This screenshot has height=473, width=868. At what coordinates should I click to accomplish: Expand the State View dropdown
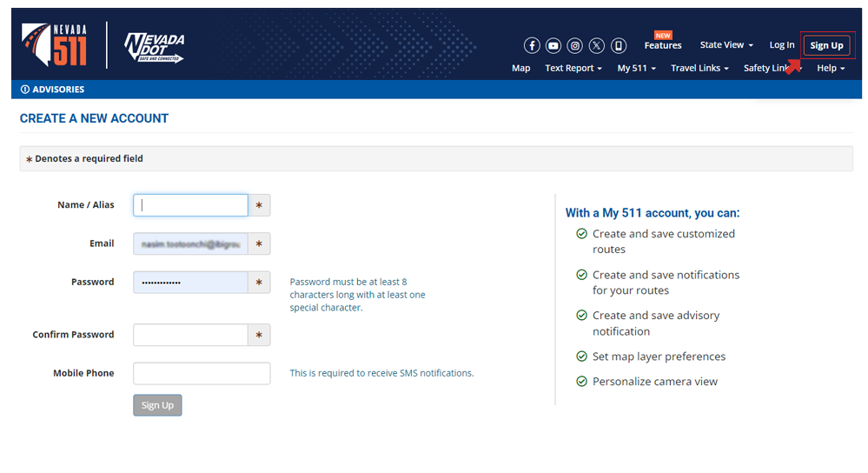click(x=726, y=45)
